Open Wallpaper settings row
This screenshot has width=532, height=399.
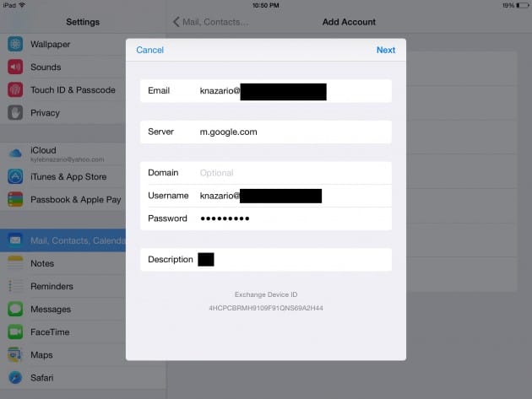coord(62,44)
